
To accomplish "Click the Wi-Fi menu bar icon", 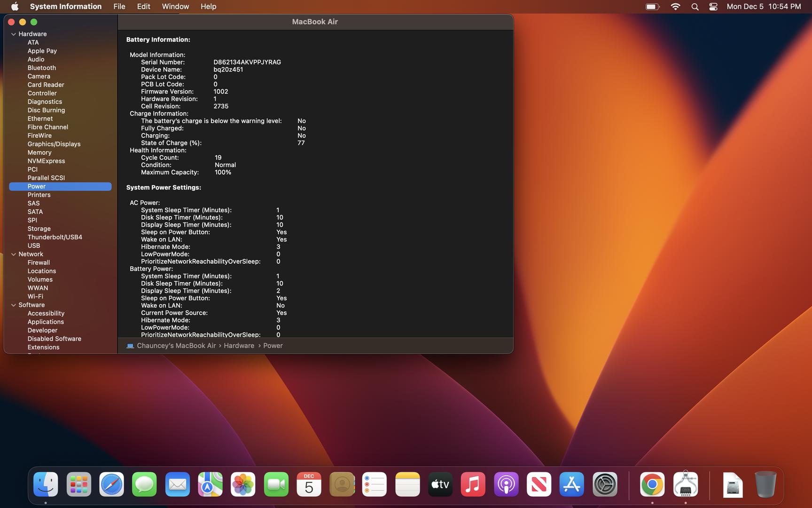I will [675, 7].
